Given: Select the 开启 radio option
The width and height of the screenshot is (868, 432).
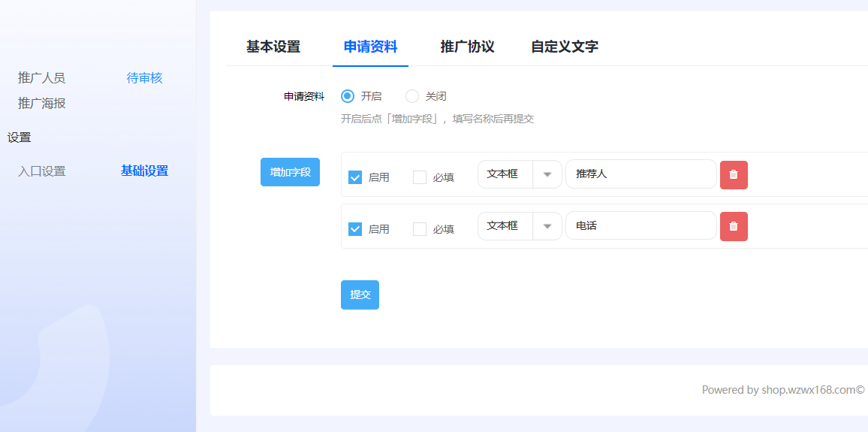Looking at the screenshot, I should click(x=348, y=96).
